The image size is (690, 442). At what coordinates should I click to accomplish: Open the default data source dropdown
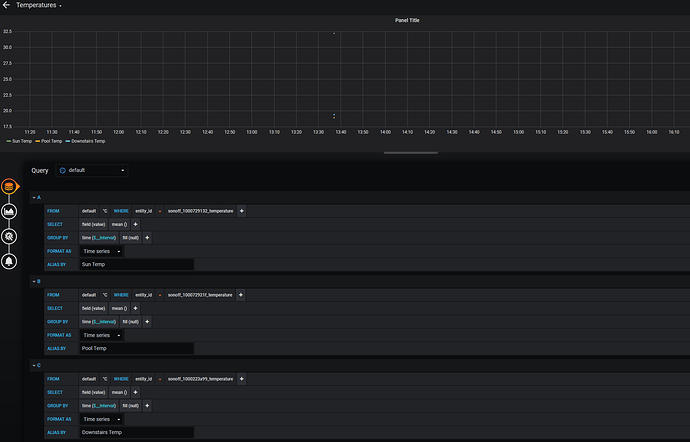pyautogui.click(x=92, y=170)
